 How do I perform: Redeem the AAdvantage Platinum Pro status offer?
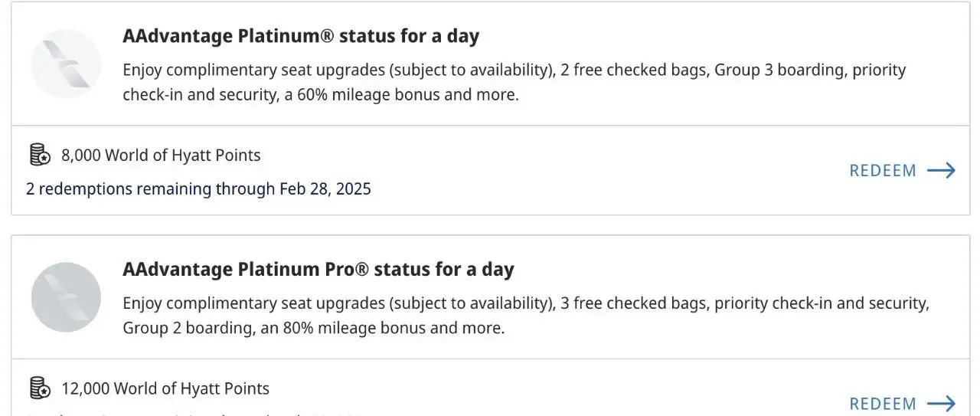click(x=883, y=403)
